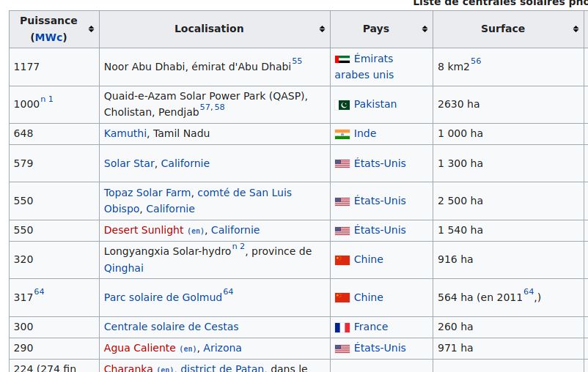This screenshot has height=372, width=588.
Task: Sort table by Puissance column arrows
Action: [91, 29]
